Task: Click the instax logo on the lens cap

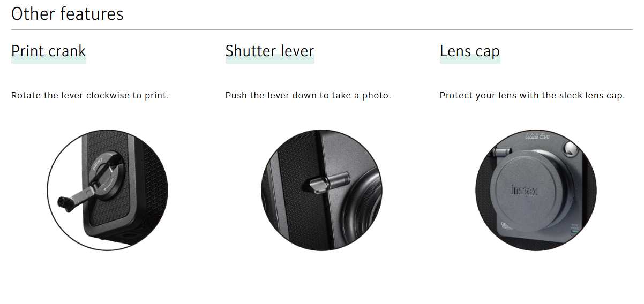Action: point(525,190)
